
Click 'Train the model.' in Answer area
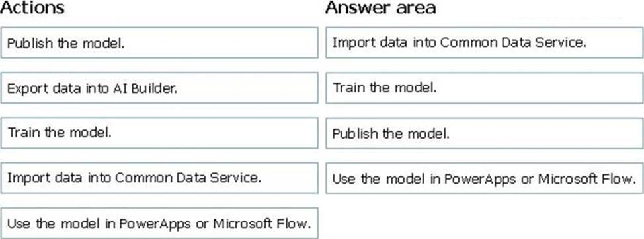[484, 88]
